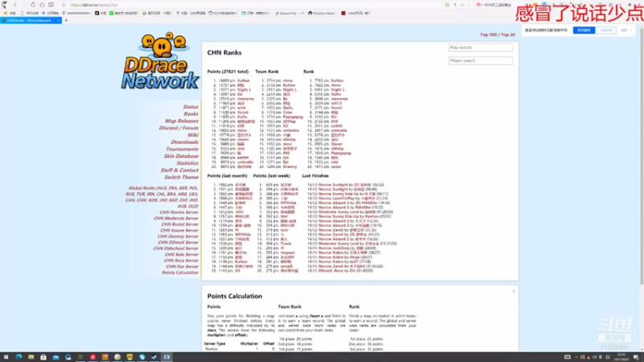The image size is (644, 362).
Task: Open a new tab with the plus button
Action: (66, 20)
